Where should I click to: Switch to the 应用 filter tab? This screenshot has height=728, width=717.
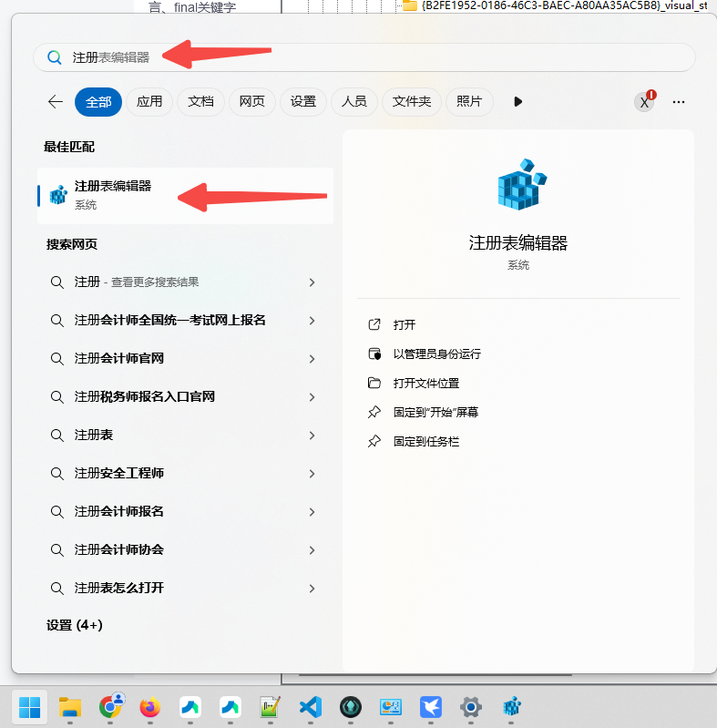[x=149, y=102]
